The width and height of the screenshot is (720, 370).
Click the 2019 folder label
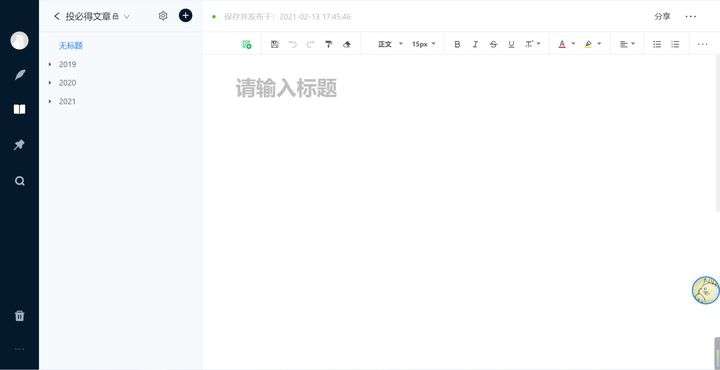[68, 64]
